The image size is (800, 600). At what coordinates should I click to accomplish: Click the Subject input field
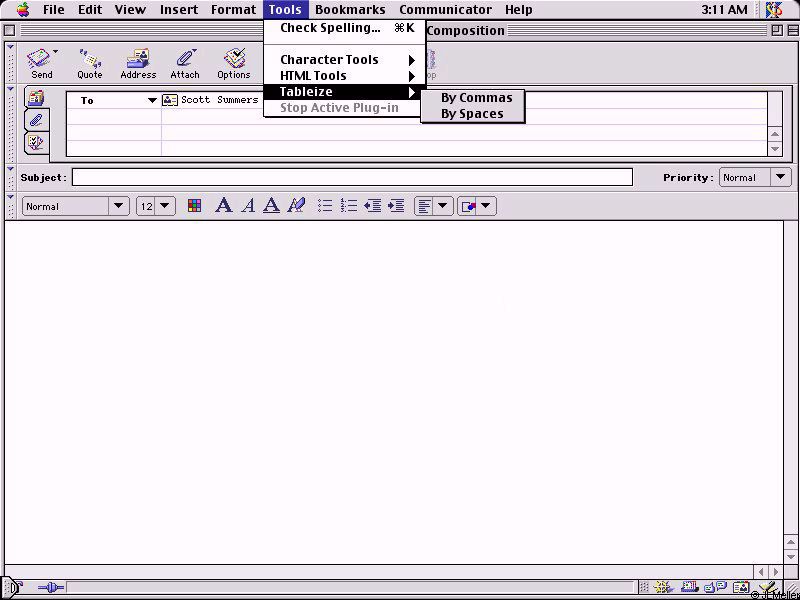click(352, 178)
